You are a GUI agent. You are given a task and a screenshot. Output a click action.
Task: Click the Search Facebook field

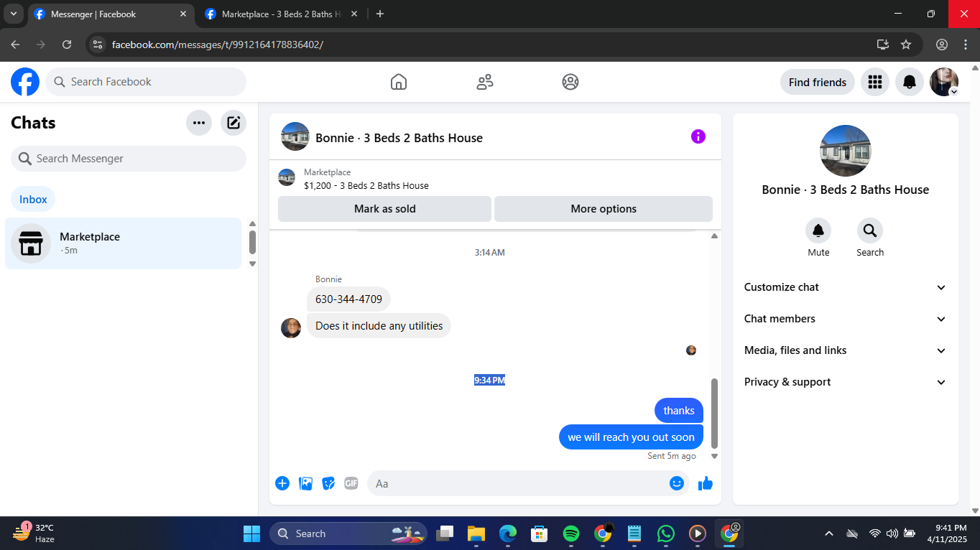(146, 82)
